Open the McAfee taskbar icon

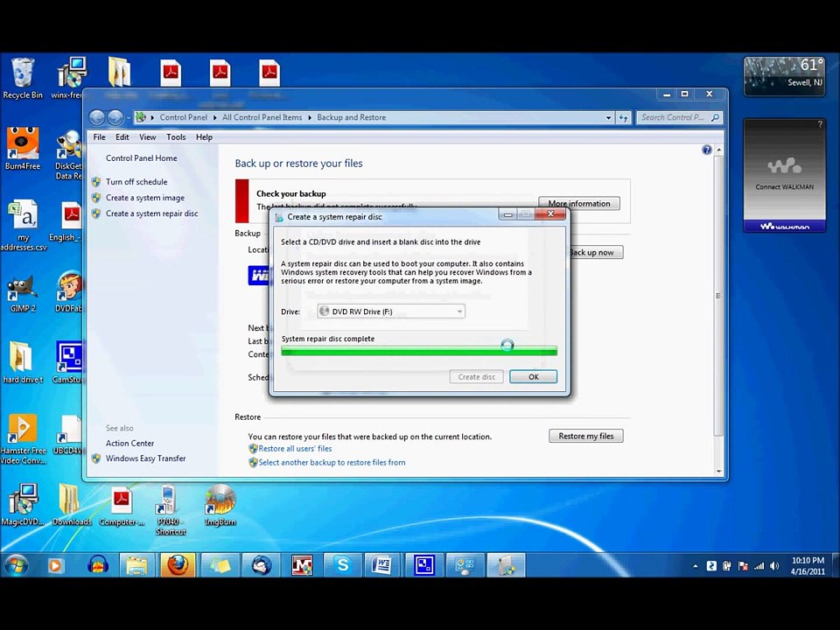(302, 565)
